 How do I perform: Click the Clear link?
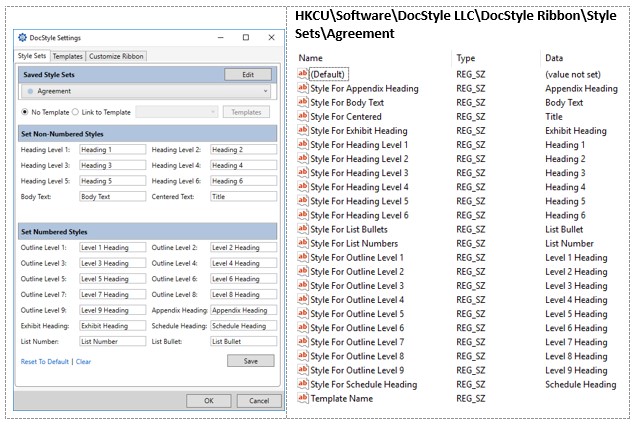click(83, 361)
